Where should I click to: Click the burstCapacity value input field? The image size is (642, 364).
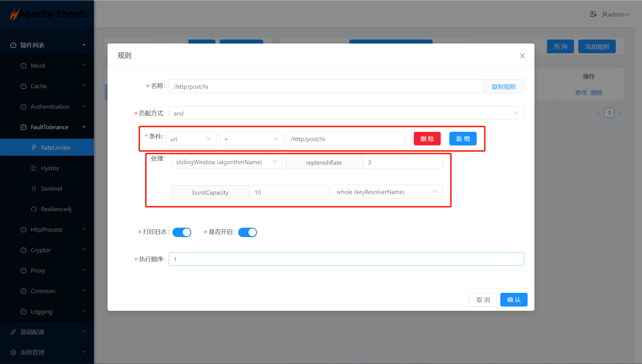(x=289, y=192)
